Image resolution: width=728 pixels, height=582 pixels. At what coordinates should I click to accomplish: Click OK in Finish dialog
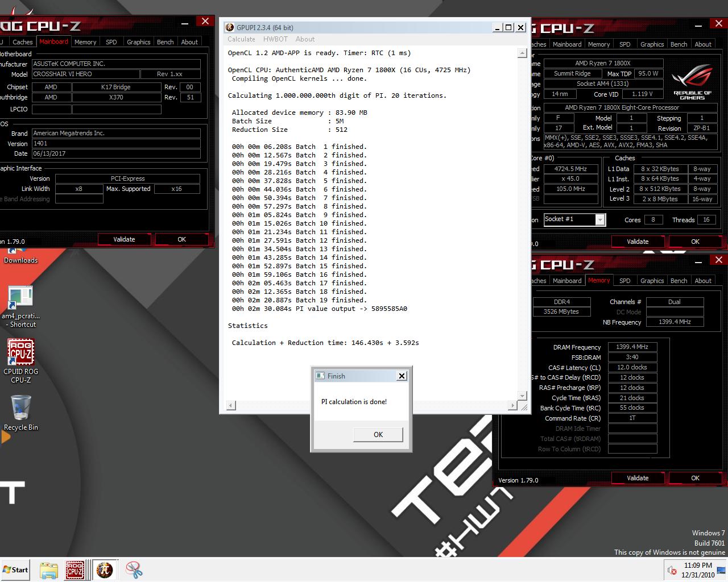[378, 434]
